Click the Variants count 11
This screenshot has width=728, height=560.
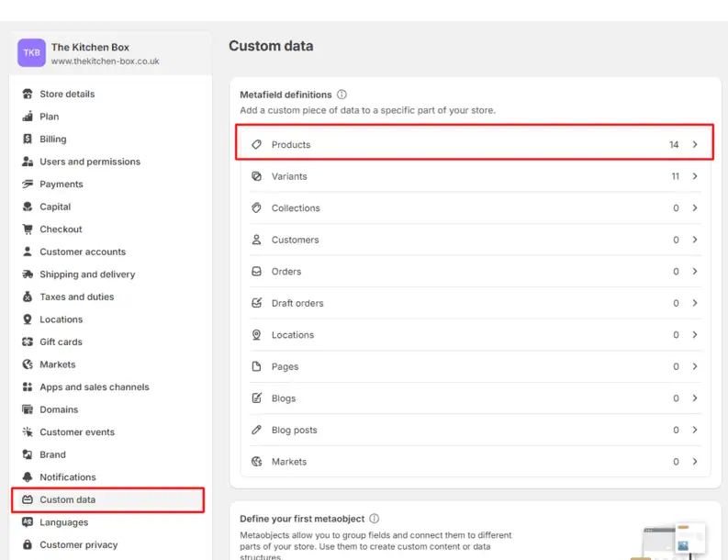(x=675, y=176)
